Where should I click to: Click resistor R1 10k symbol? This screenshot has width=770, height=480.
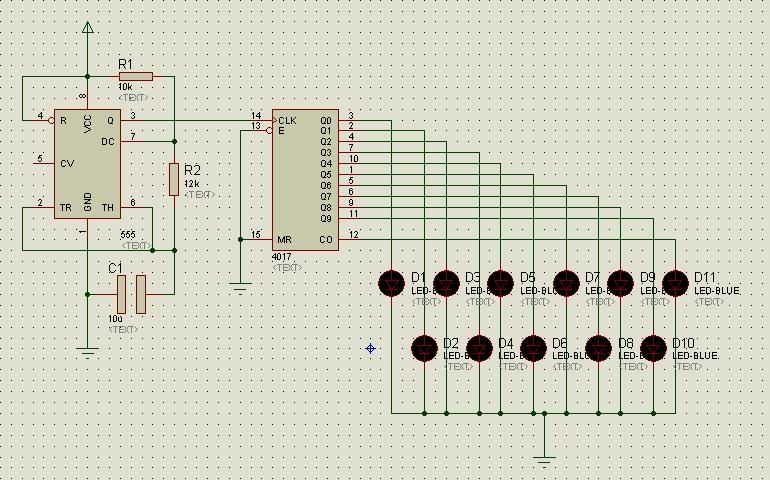pos(136,76)
